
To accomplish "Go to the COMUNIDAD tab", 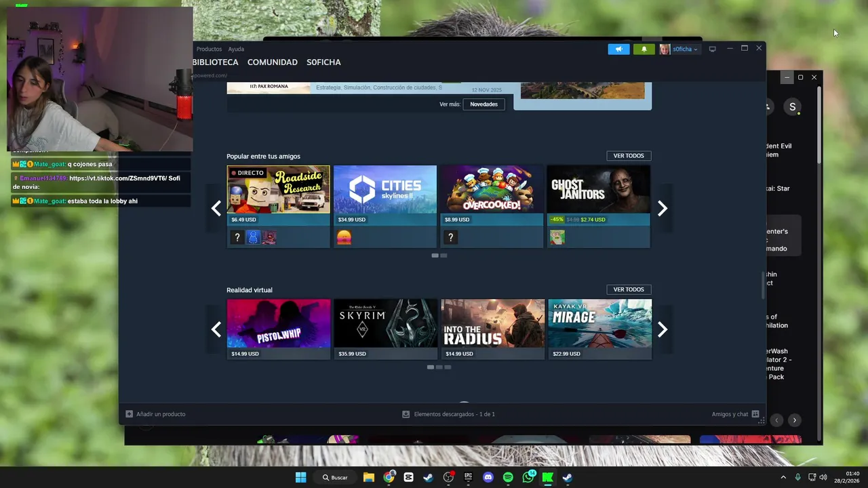I will pyautogui.click(x=273, y=62).
